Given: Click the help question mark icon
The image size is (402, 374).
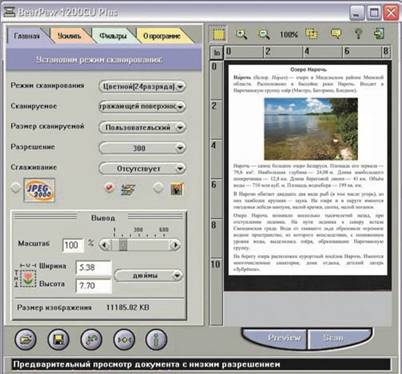Looking at the screenshot, I should click(x=358, y=34).
